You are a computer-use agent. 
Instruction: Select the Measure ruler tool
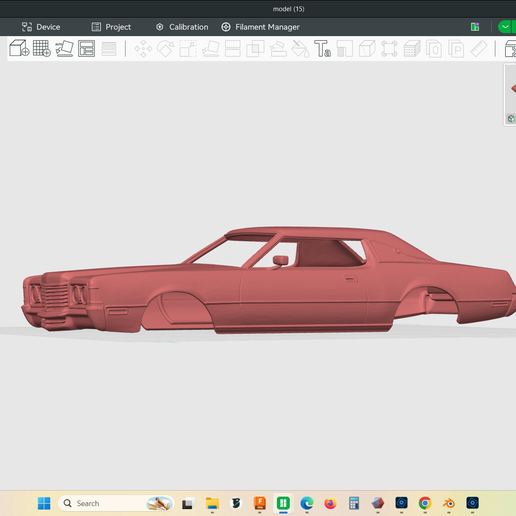(x=479, y=49)
